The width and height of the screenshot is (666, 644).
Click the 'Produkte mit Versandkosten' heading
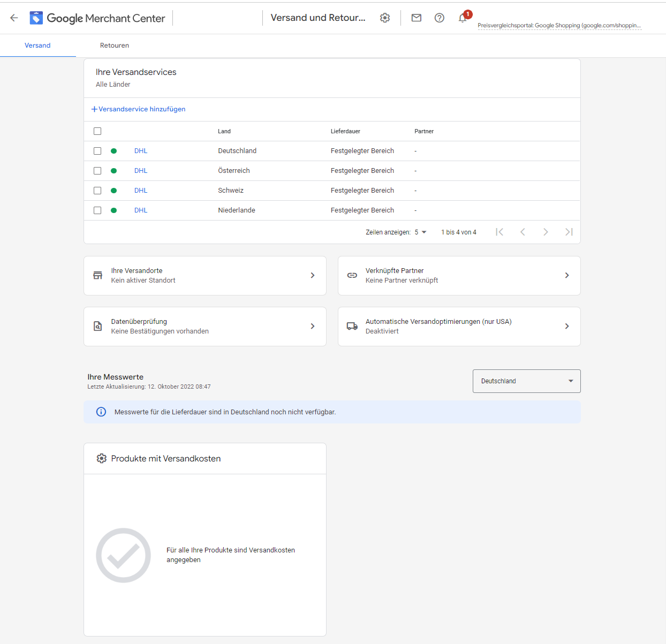click(x=166, y=458)
